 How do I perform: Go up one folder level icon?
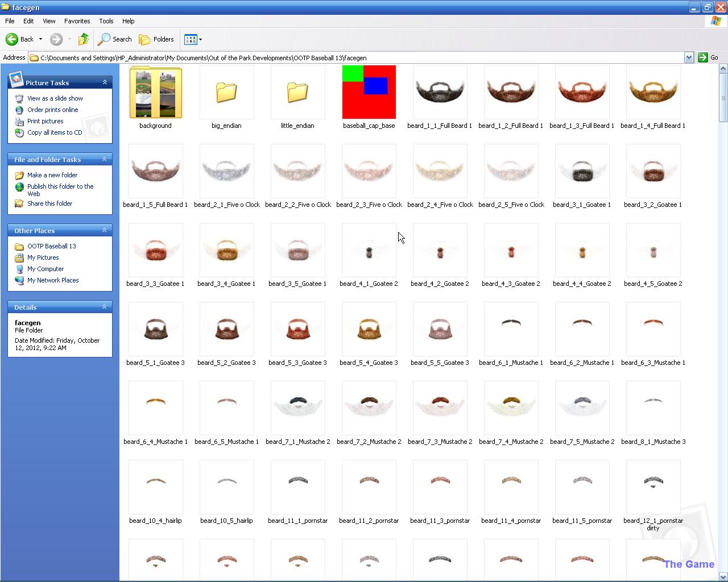tap(84, 39)
